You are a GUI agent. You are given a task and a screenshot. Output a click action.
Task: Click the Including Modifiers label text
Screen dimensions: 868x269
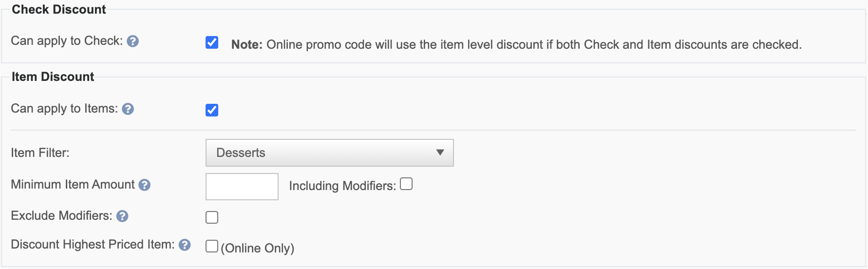342,186
